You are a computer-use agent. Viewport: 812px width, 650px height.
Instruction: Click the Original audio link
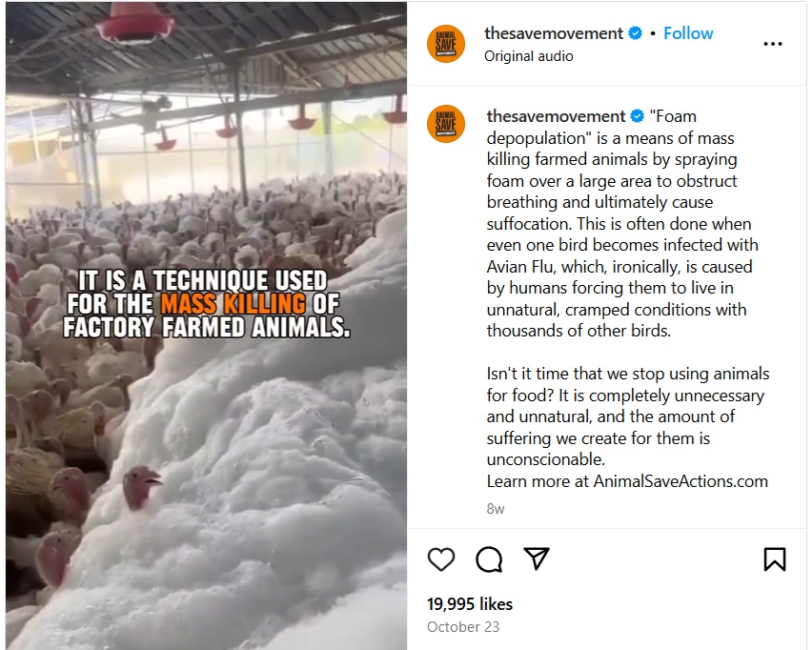coord(529,56)
